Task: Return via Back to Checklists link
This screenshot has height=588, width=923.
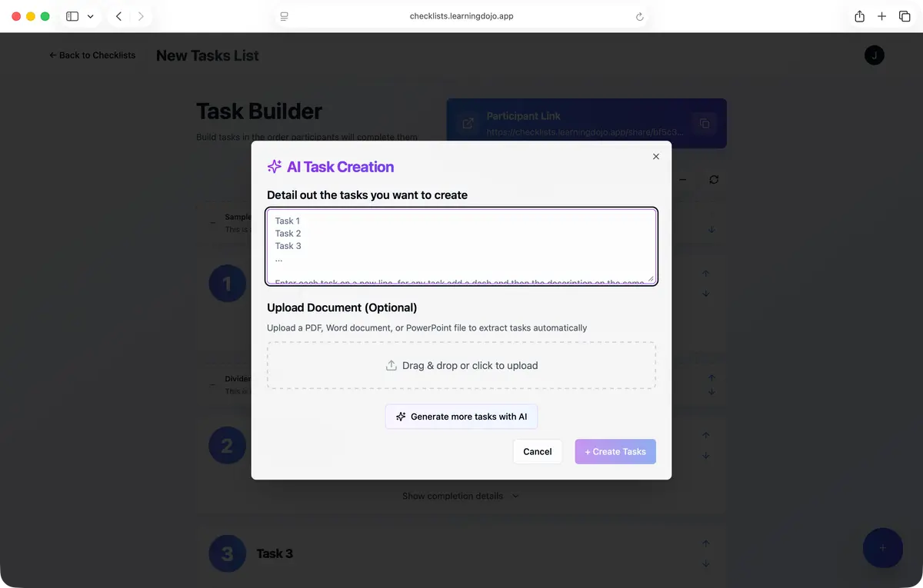Action: tap(92, 55)
